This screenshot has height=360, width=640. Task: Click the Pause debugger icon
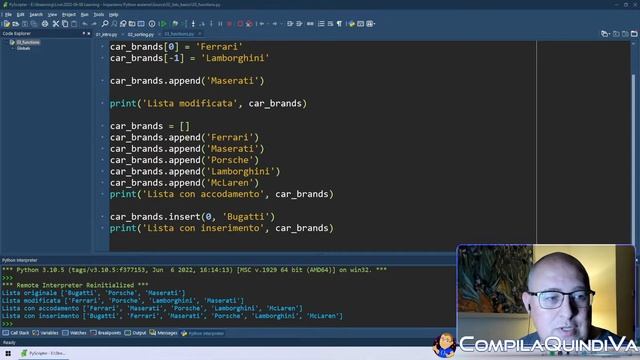click(x=220, y=24)
